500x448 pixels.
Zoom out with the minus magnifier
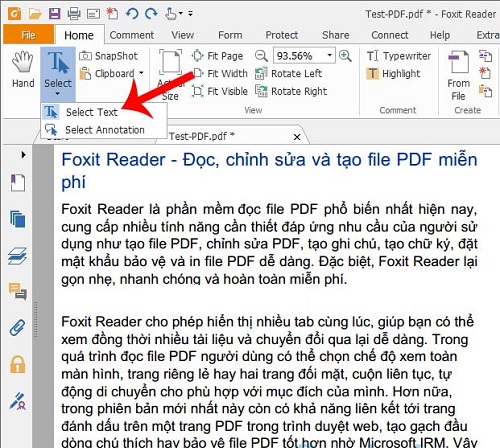click(x=261, y=56)
